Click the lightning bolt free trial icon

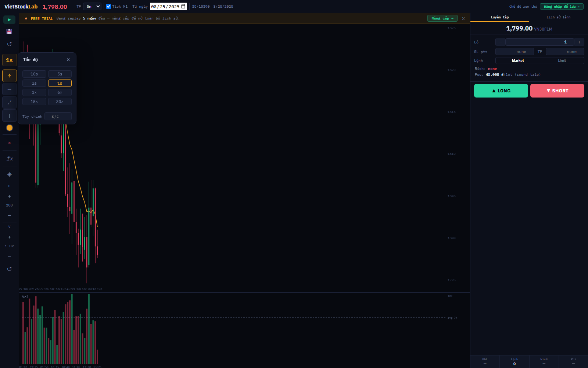click(26, 18)
